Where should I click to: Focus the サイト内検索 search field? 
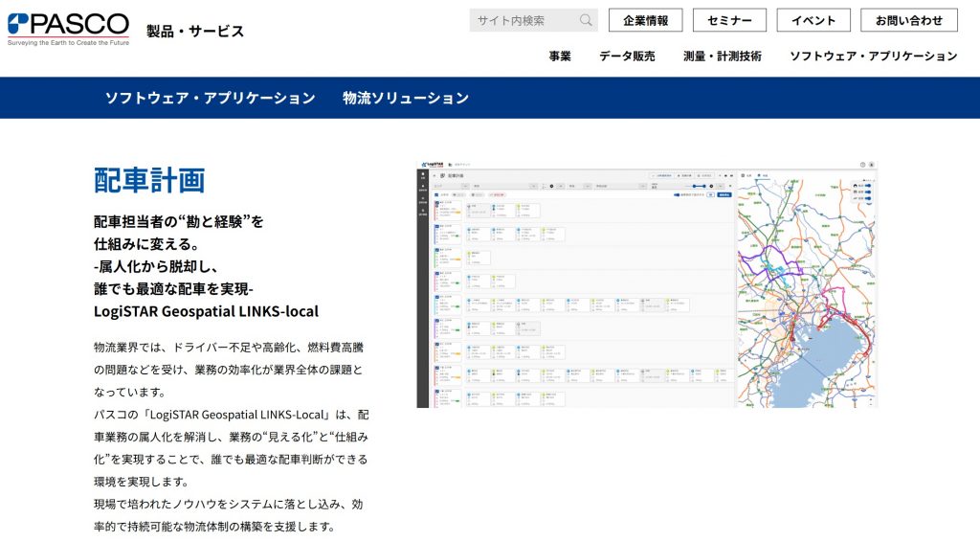523,20
